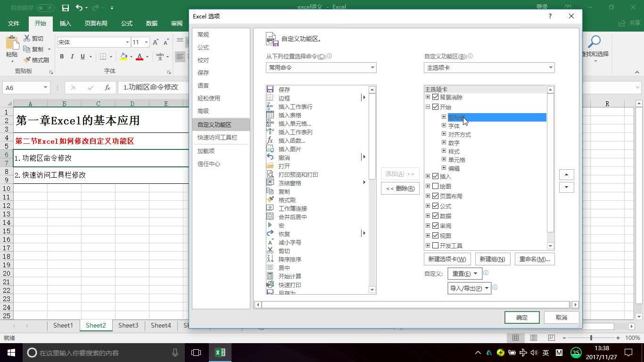
Task: Select the 高级 options category
Action: pos(221,111)
